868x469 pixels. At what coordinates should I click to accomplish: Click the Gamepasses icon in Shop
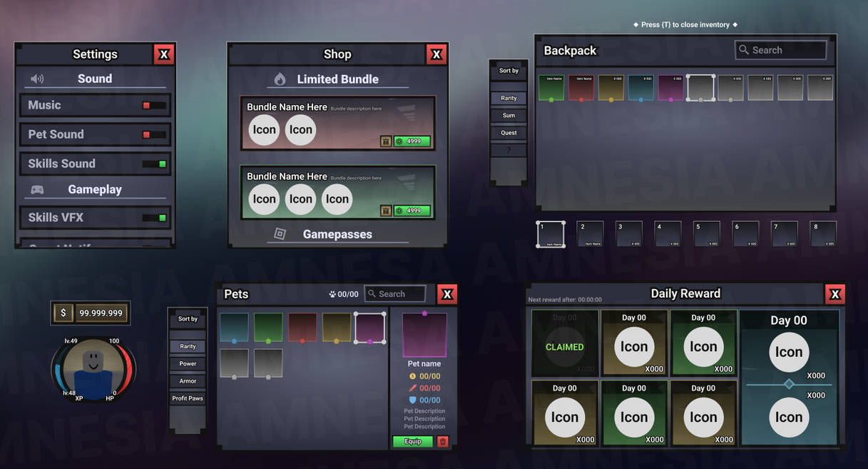(x=280, y=234)
